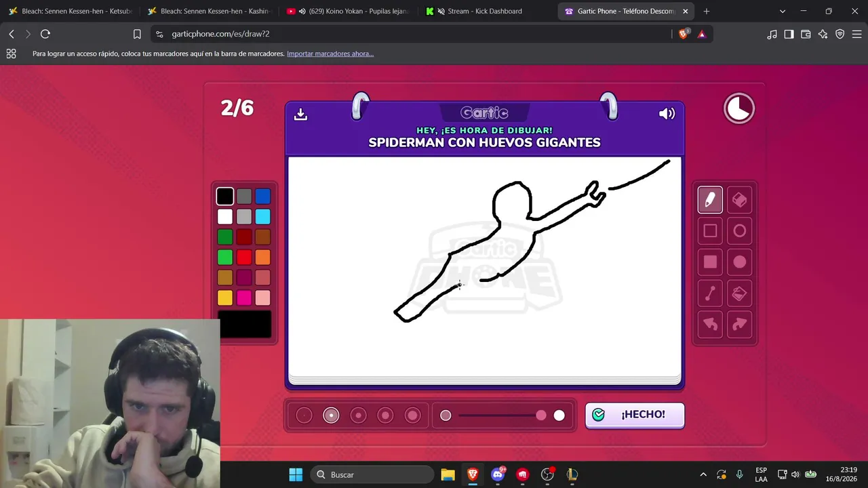Adjust the opacity slider track
This screenshot has width=868, height=488.
pyautogui.click(x=502, y=415)
